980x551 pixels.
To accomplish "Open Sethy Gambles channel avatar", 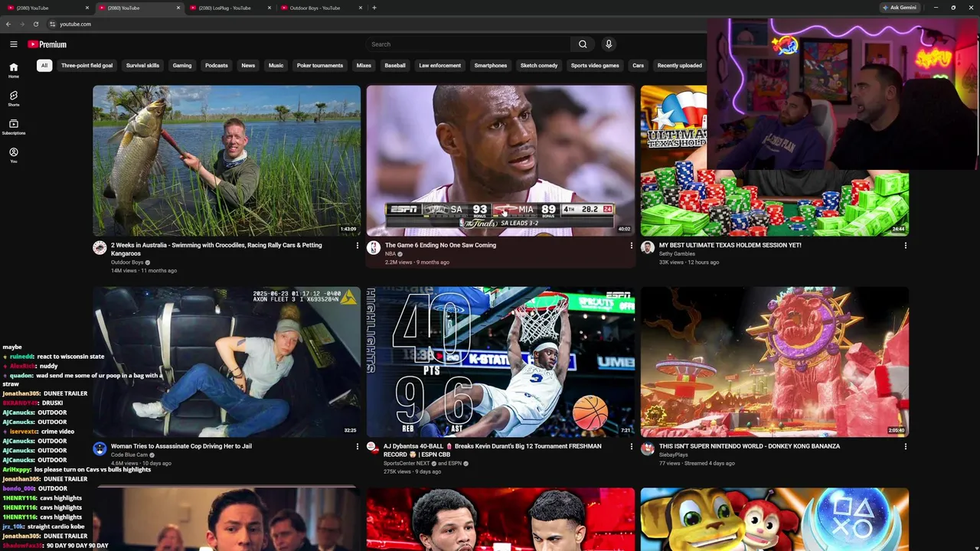I will tap(648, 247).
